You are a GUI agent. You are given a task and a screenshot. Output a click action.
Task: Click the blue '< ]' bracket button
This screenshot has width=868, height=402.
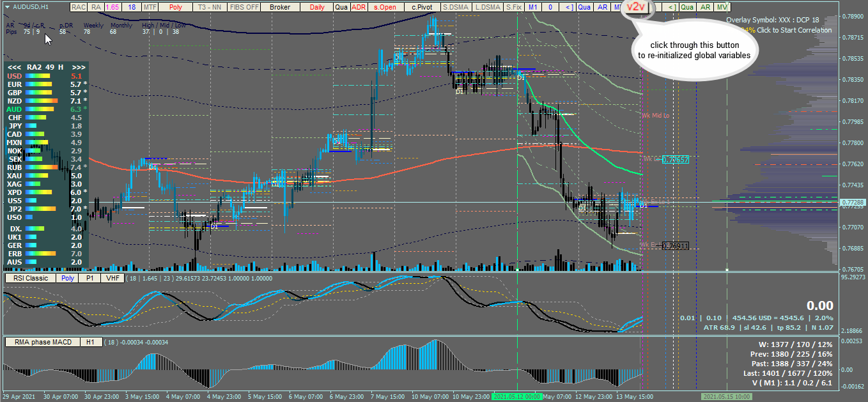[568, 7]
